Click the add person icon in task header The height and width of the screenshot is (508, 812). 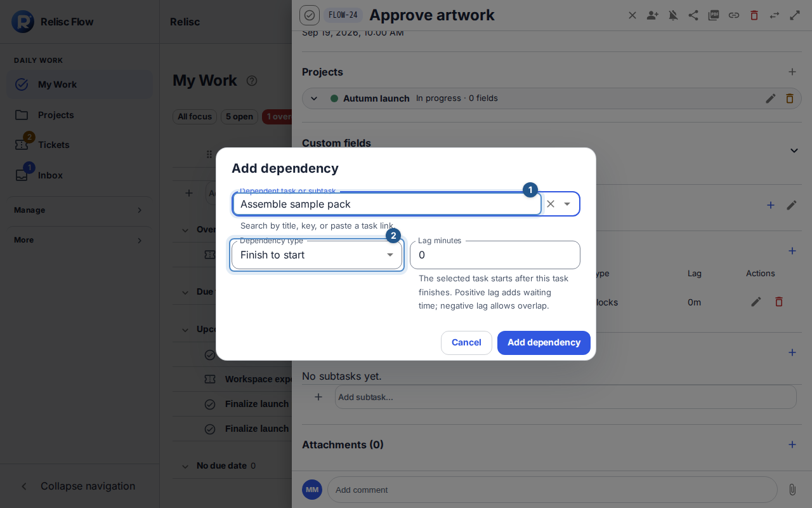click(x=653, y=15)
